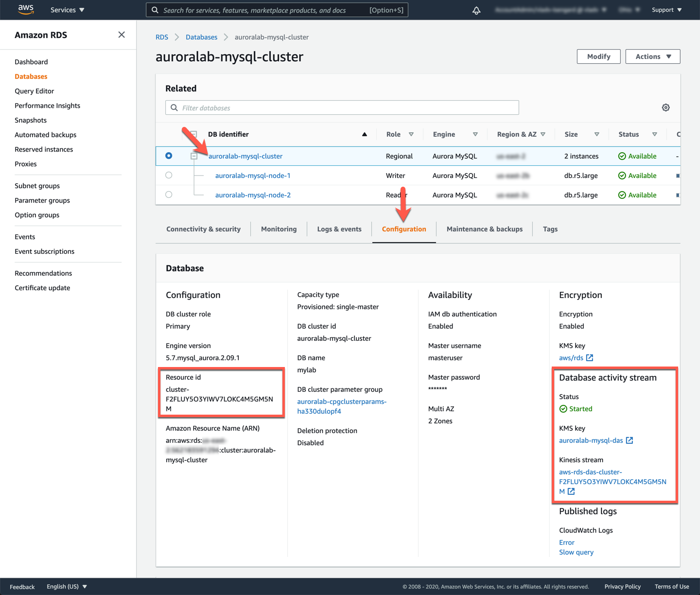Click the Filter databases input field

coord(342,107)
